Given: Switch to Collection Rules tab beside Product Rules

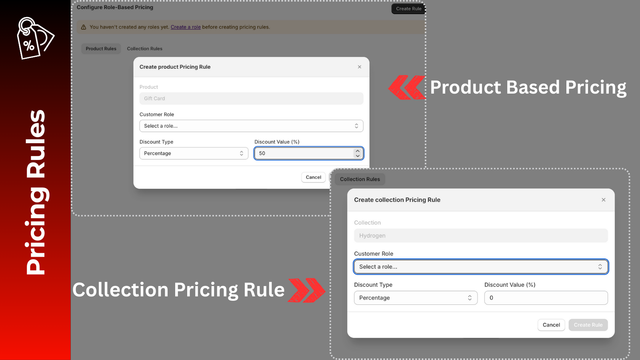Looking at the screenshot, I should [144, 49].
